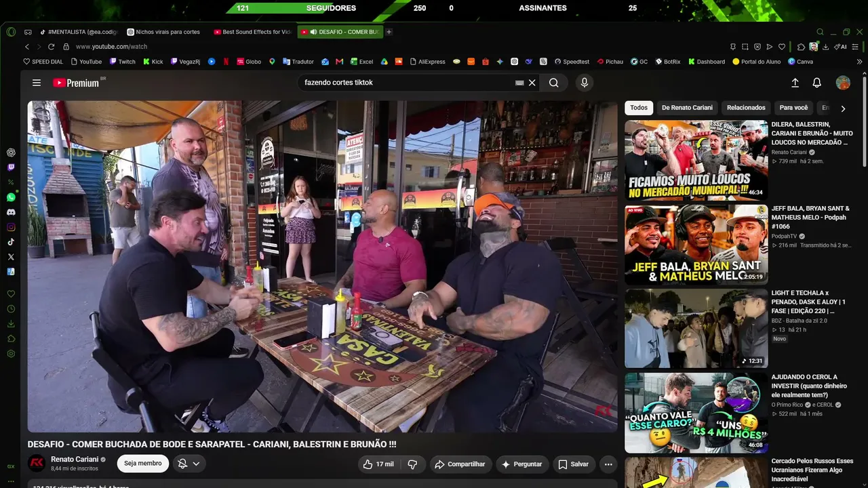Open the JEFF BALA Podpah video thumbnail
This screenshot has height=488, width=868.
696,245
